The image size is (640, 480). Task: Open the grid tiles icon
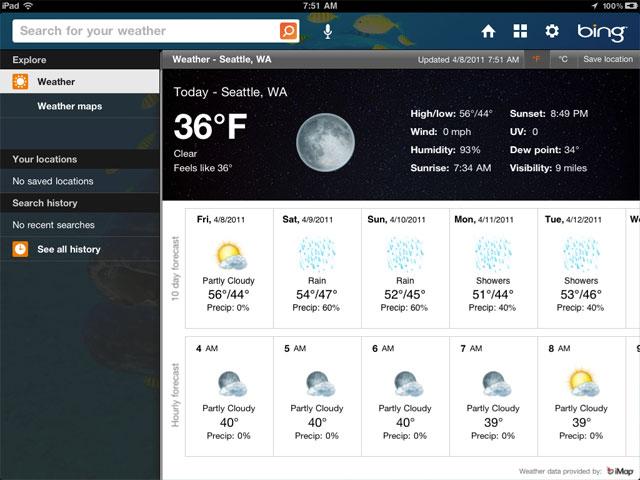(520, 31)
